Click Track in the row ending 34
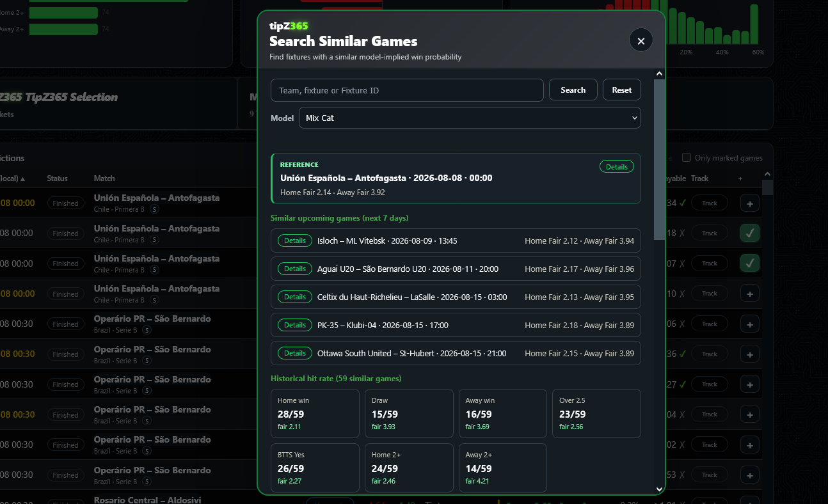 point(709,203)
